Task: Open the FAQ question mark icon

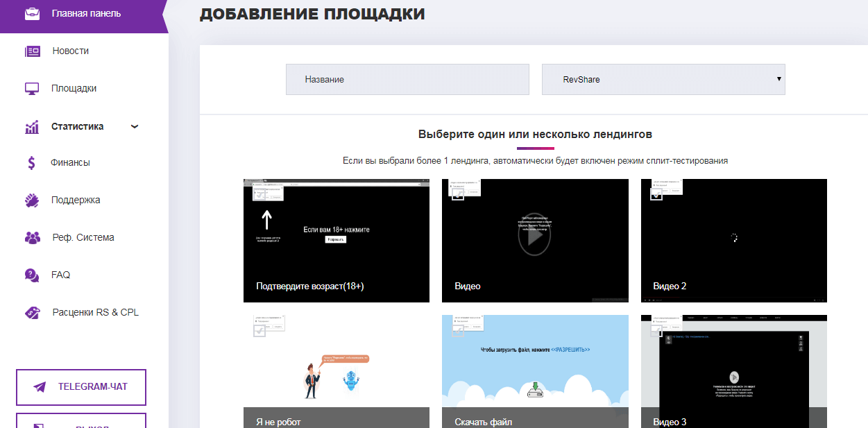Action: click(x=31, y=275)
